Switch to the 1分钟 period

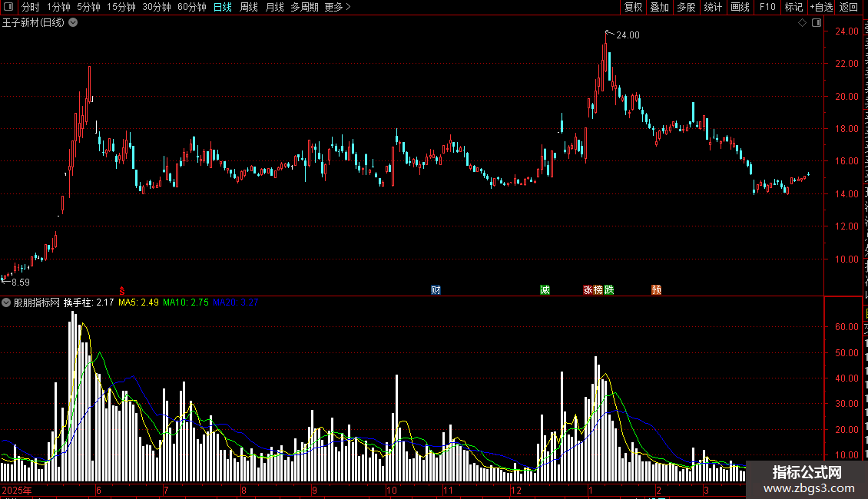click(58, 7)
